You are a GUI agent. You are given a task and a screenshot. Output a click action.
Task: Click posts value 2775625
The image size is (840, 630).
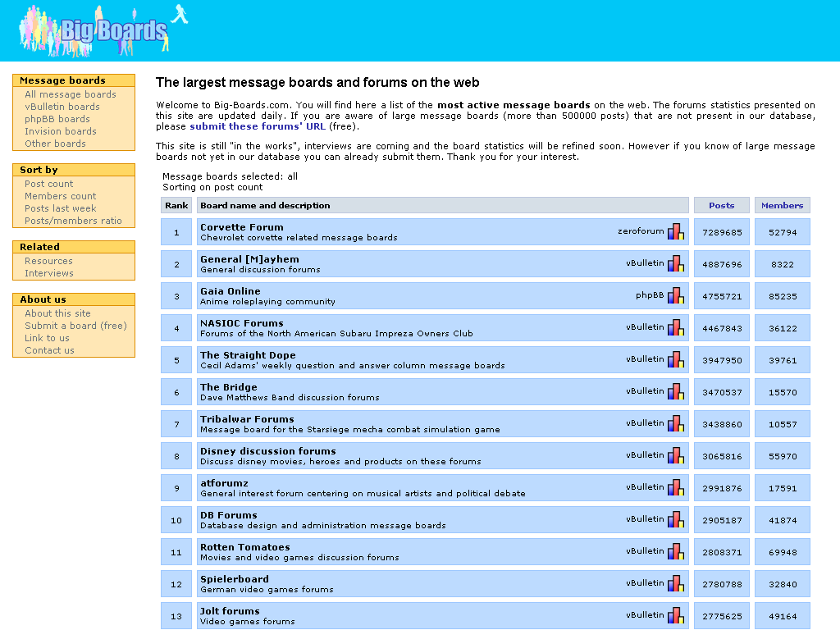(x=722, y=617)
